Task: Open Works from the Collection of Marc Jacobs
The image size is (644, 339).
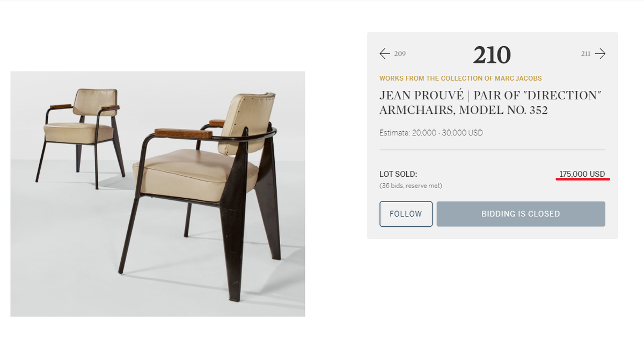Action: point(460,78)
